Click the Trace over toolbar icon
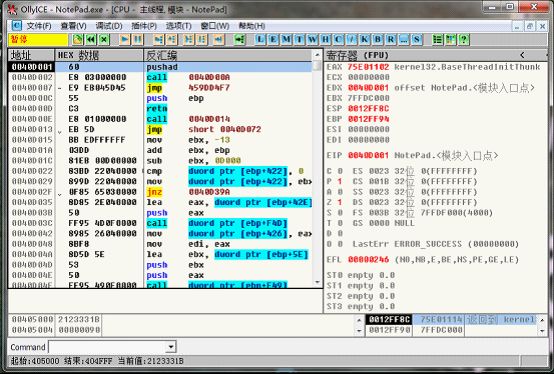This screenshot has width=554, height=374. point(202,39)
